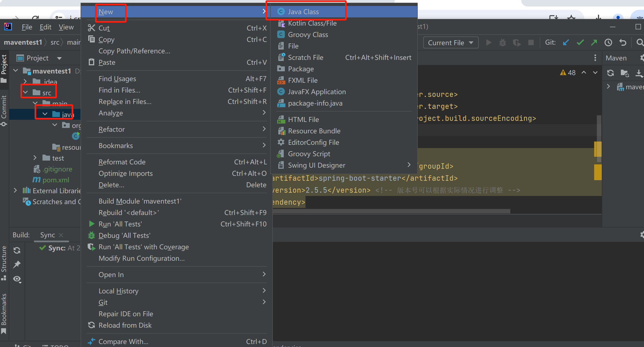Click the editor horizontal scrollbar
Viewport: 644px width, 347px height.
coord(391,211)
